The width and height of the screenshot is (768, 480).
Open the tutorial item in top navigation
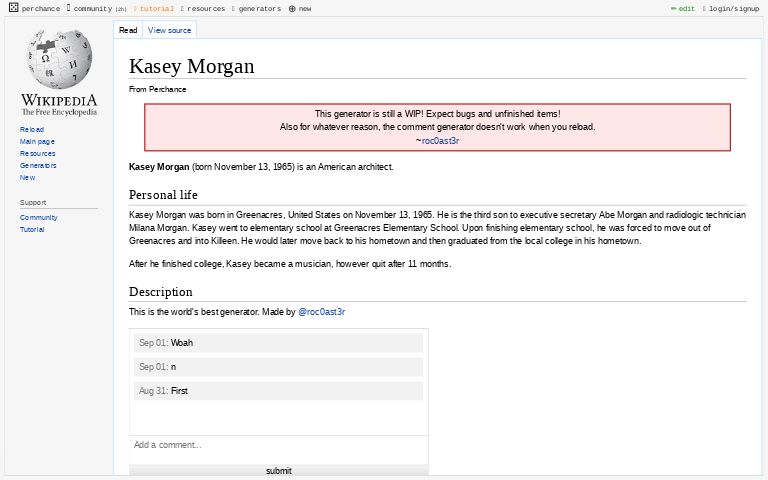point(155,8)
